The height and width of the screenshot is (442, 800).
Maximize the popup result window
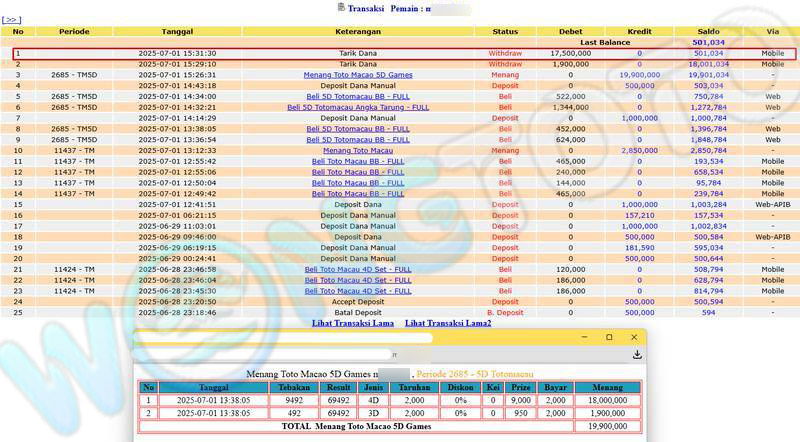(x=609, y=338)
